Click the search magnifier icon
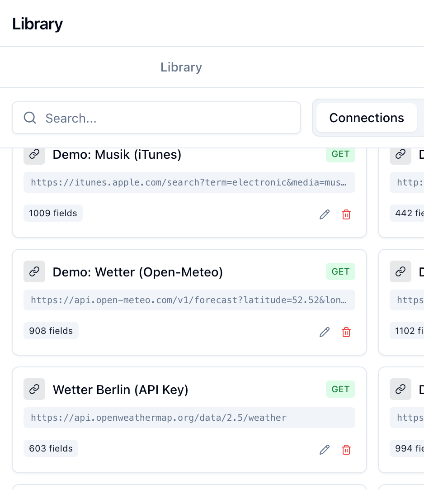 coord(29,118)
